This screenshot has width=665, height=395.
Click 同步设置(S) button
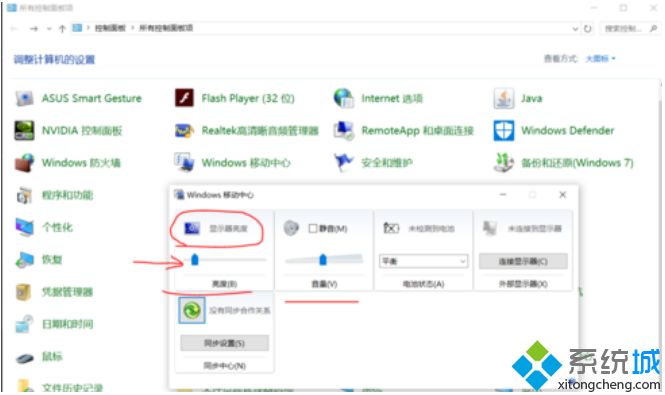[x=224, y=343]
